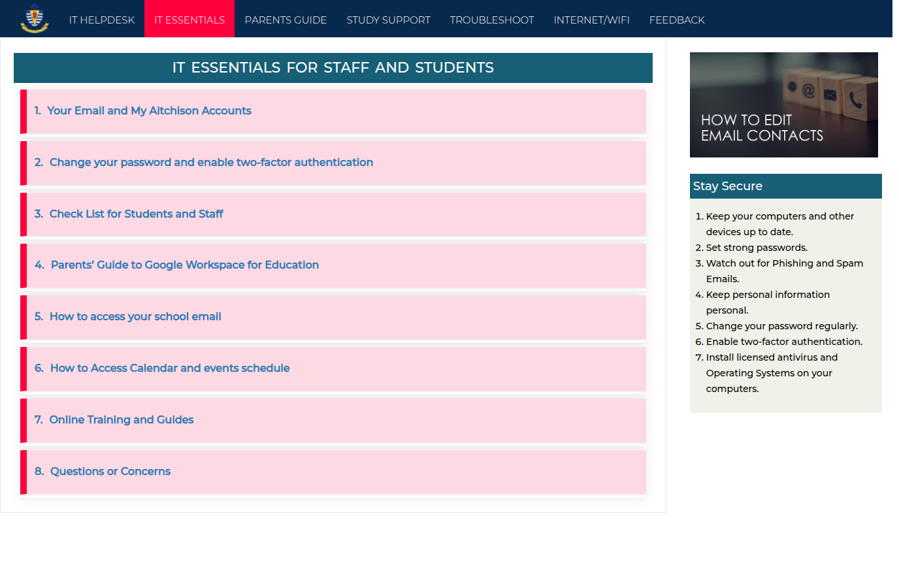
Task: Open Check List for Students and Staff
Action: click(333, 214)
